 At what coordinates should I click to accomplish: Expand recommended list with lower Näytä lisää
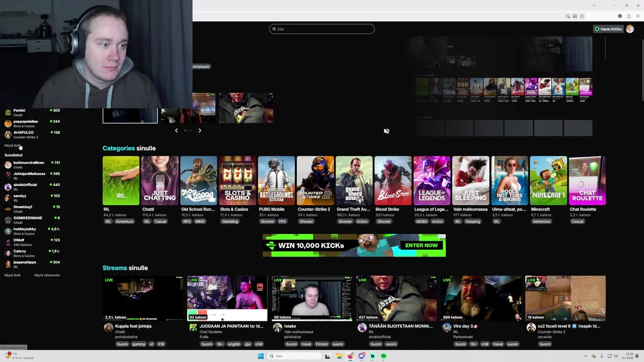13,276
